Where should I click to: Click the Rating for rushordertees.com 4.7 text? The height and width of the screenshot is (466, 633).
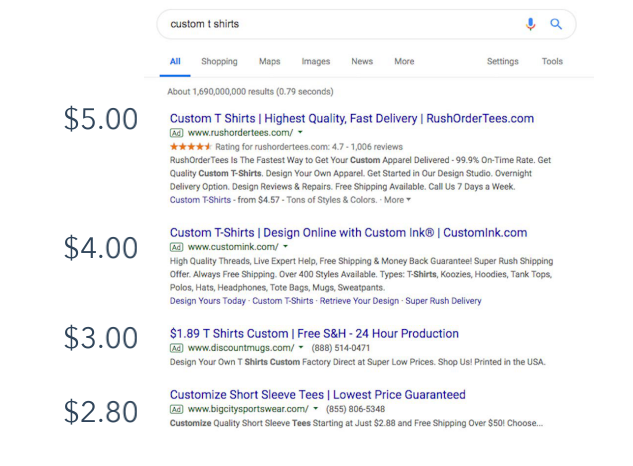[x=309, y=147]
